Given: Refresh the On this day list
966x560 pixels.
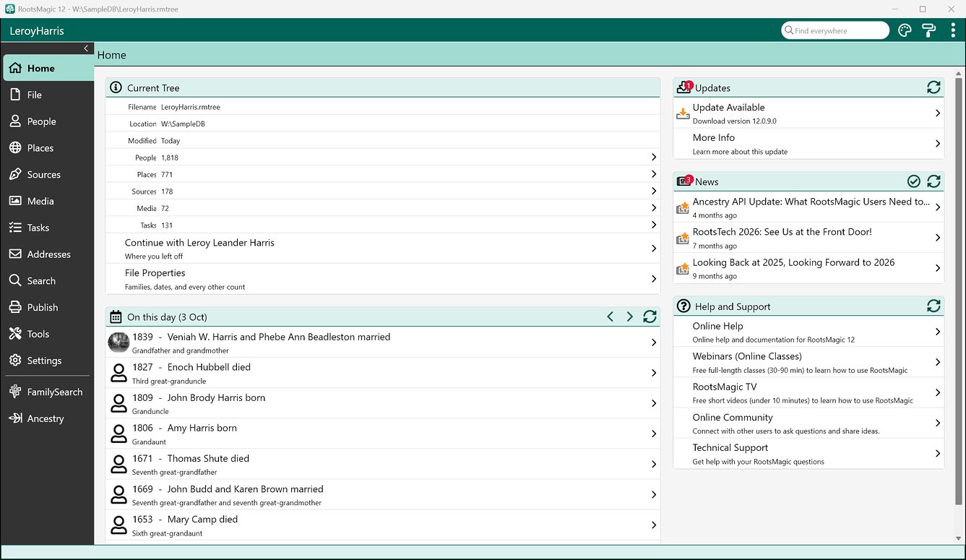Looking at the screenshot, I should (650, 316).
